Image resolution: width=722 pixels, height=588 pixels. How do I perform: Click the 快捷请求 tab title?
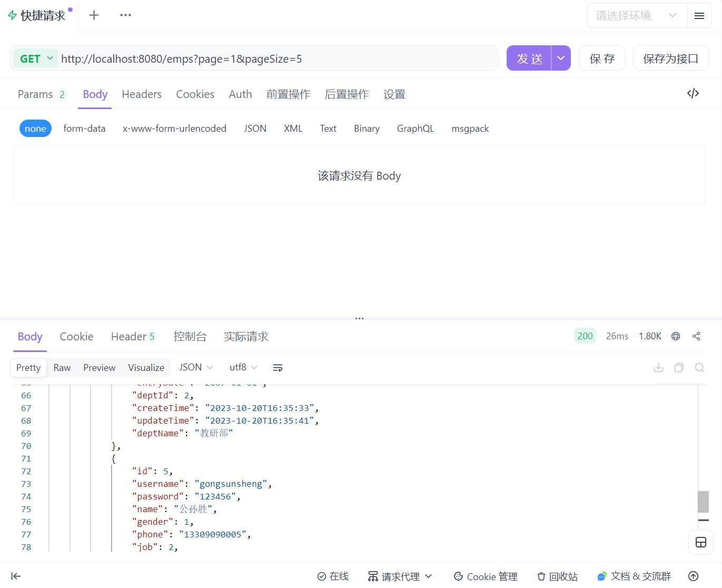pos(43,16)
